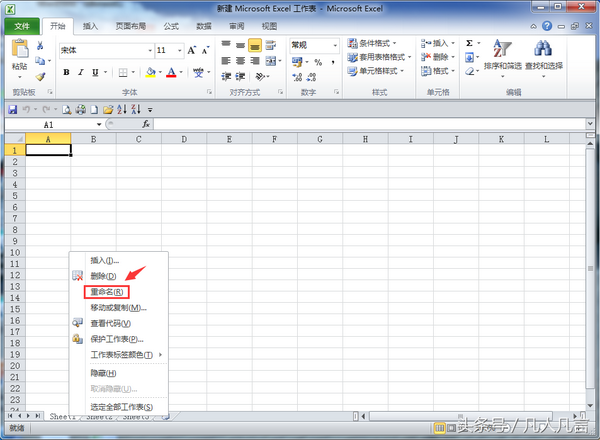Click the AutoSum sigma icon
This screenshot has height=440, width=600.
[468, 43]
